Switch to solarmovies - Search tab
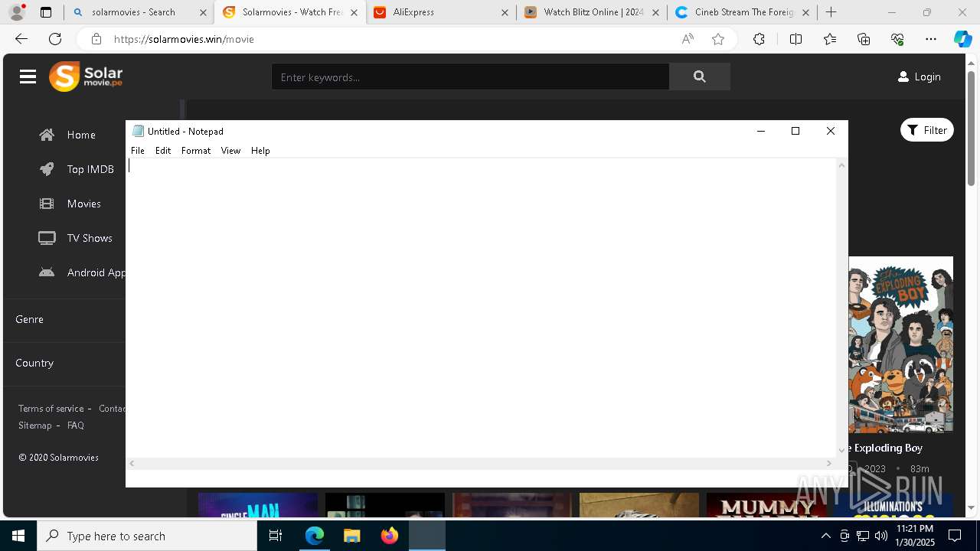The height and width of the screenshot is (551, 980). tap(132, 12)
